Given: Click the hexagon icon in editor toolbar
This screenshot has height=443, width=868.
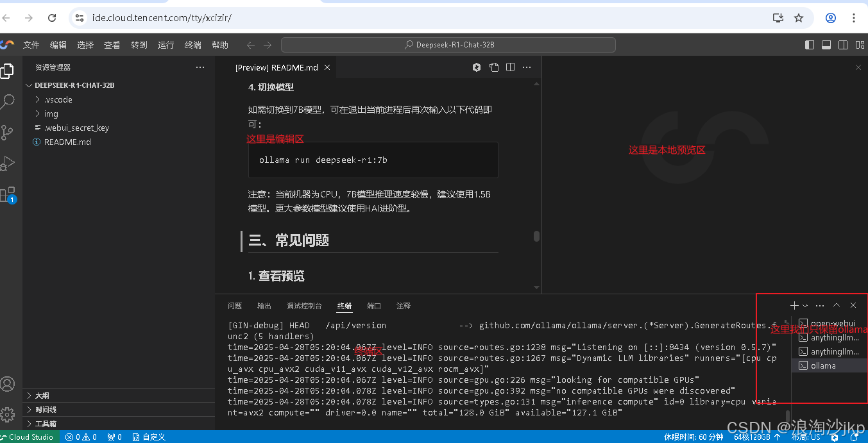Looking at the screenshot, I should [477, 67].
